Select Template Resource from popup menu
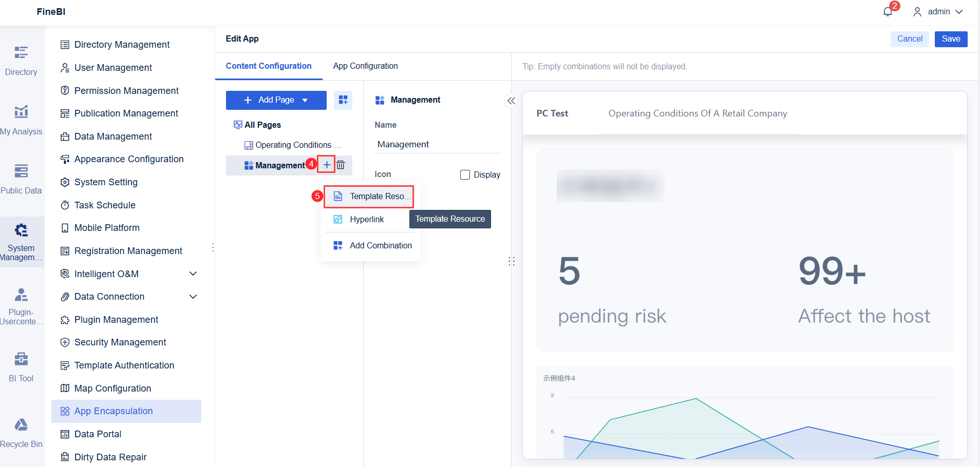The image size is (980, 467). point(369,197)
